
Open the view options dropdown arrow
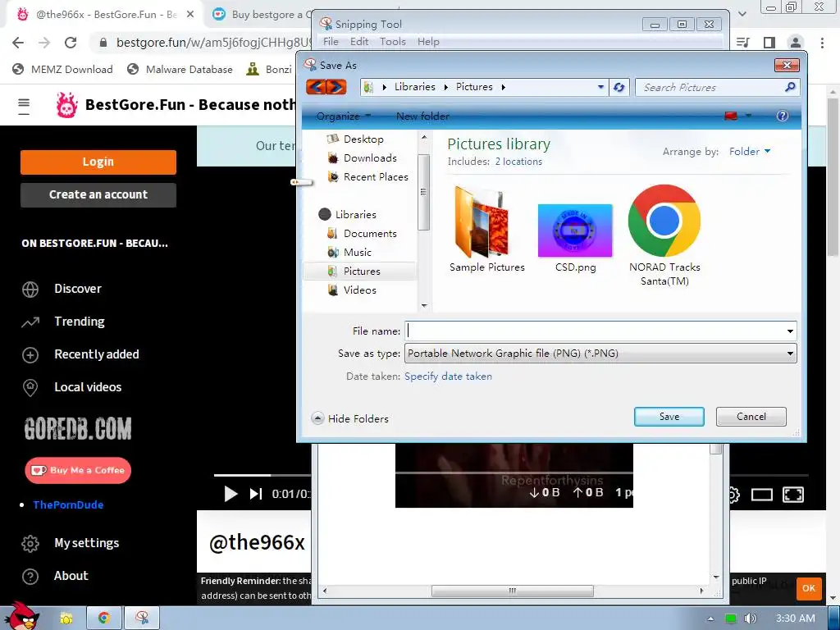[748, 116]
